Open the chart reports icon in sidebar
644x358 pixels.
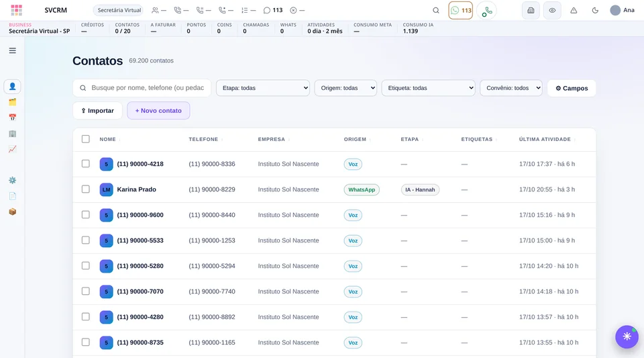pyautogui.click(x=12, y=149)
